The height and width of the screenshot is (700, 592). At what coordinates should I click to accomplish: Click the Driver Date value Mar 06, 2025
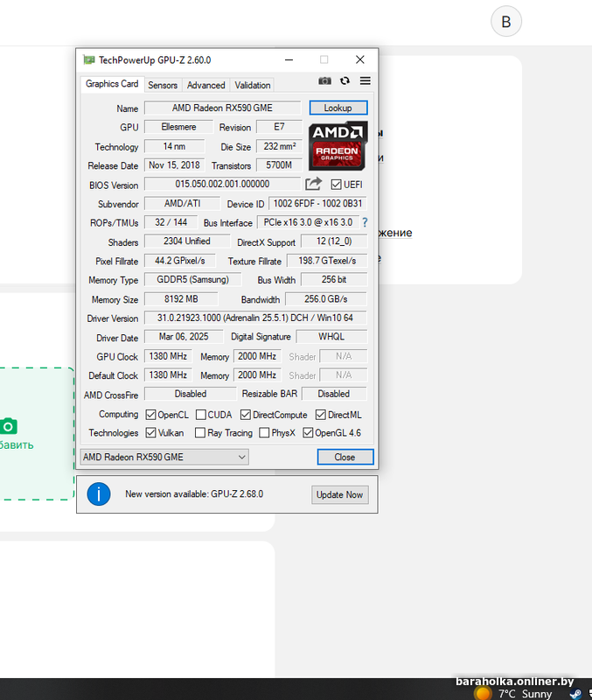[x=184, y=337]
